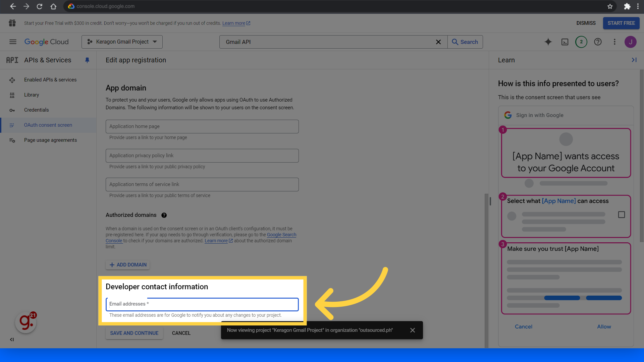Select OAuth consent screen in sidebar
This screenshot has width=644, height=362.
[x=48, y=125]
